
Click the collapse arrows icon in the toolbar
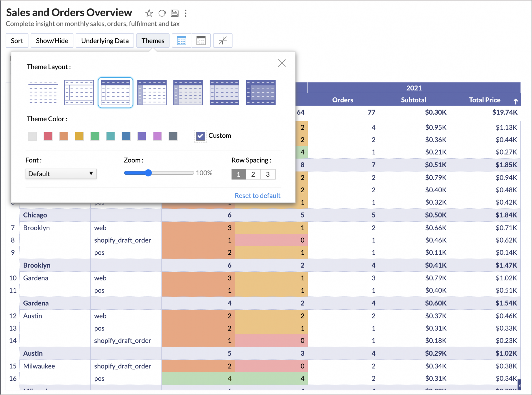pyautogui.click(x=223, y=41)
